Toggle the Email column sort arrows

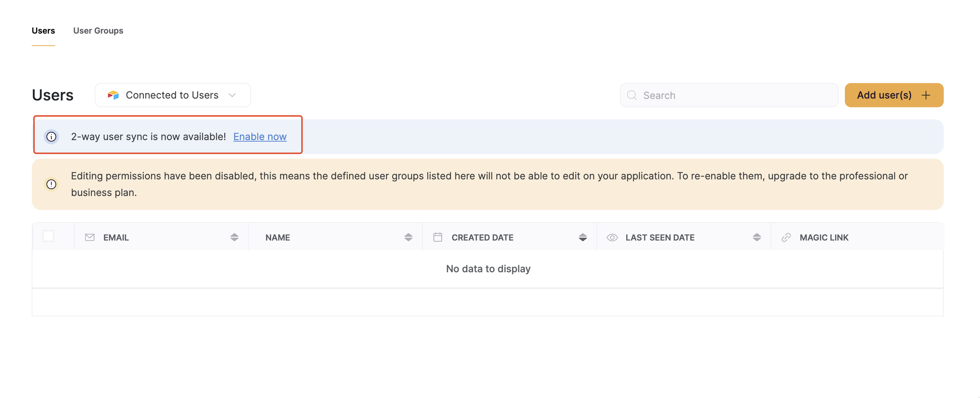coord(235,237)
